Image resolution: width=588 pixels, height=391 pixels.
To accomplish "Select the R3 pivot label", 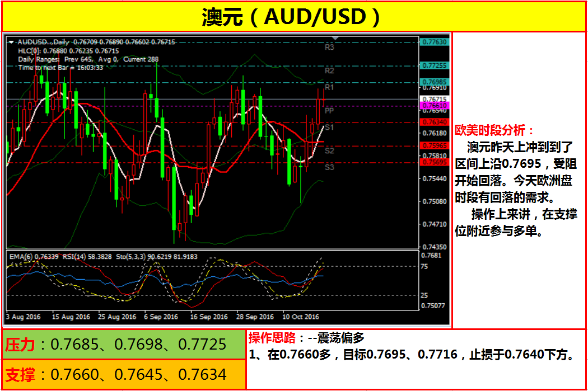I will coord(329,47).
